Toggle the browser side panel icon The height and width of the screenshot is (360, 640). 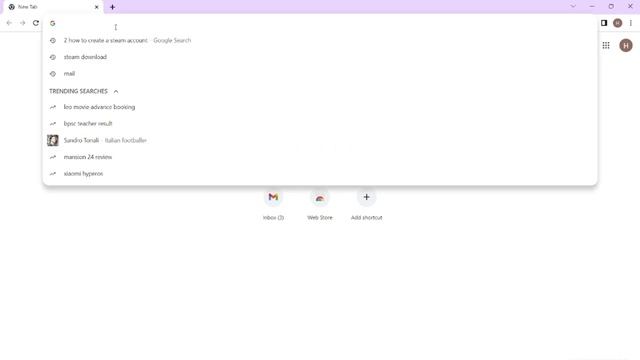click(x=604, y=23)
